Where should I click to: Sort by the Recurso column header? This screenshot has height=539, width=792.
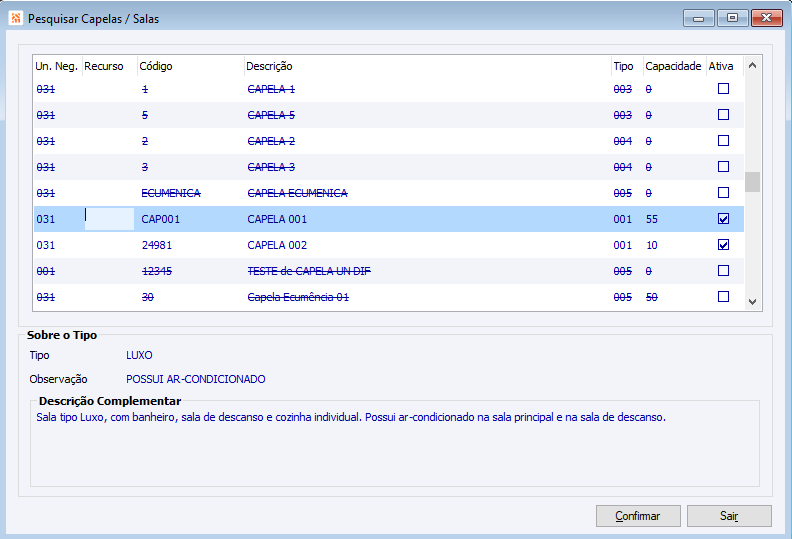[109, 66]
